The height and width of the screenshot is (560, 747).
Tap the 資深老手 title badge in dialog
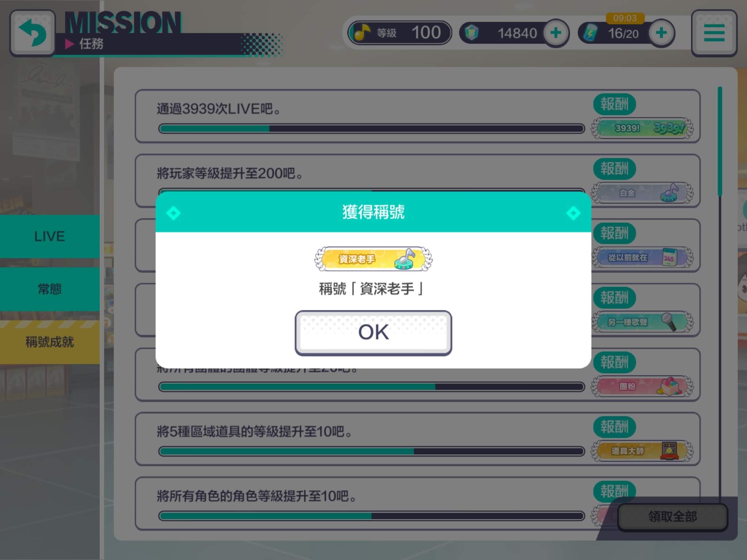click(373, 259)
